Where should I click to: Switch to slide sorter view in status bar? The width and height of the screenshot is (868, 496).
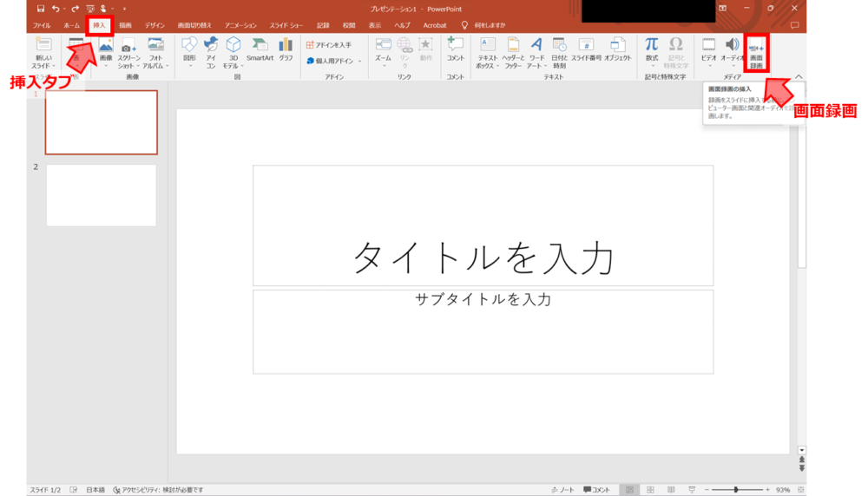point(650,490)
